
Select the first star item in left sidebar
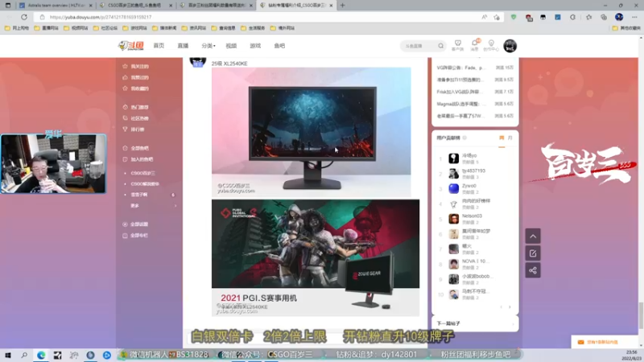[136, 66]
